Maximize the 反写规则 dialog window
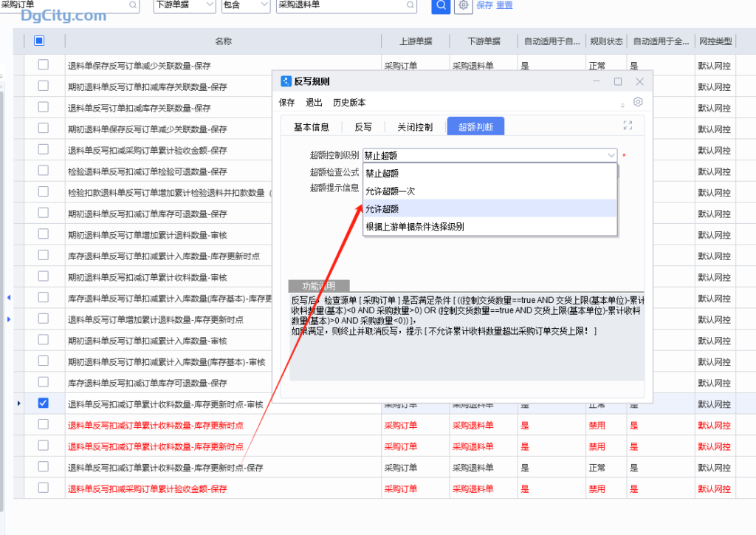Screen dimensions: 756x535 point(618,81)
